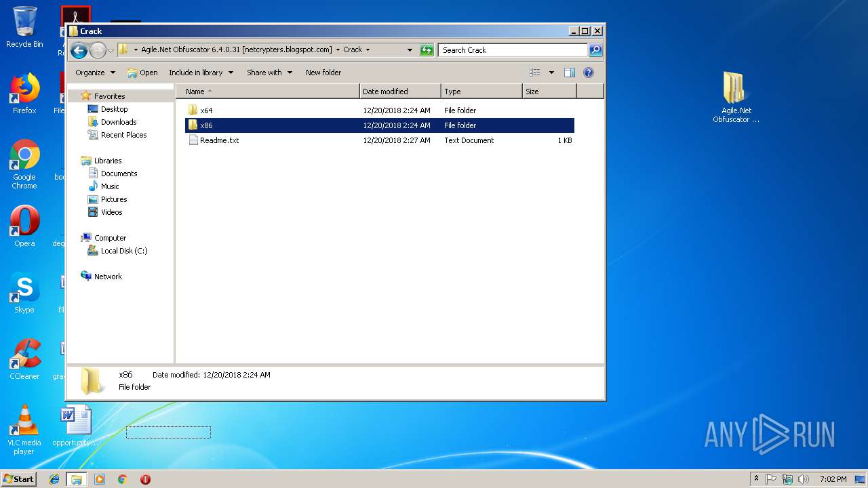Click the Back navigation arrow in Explorer
The width and height of the screenshot is (868, 488).
[79, 50]
